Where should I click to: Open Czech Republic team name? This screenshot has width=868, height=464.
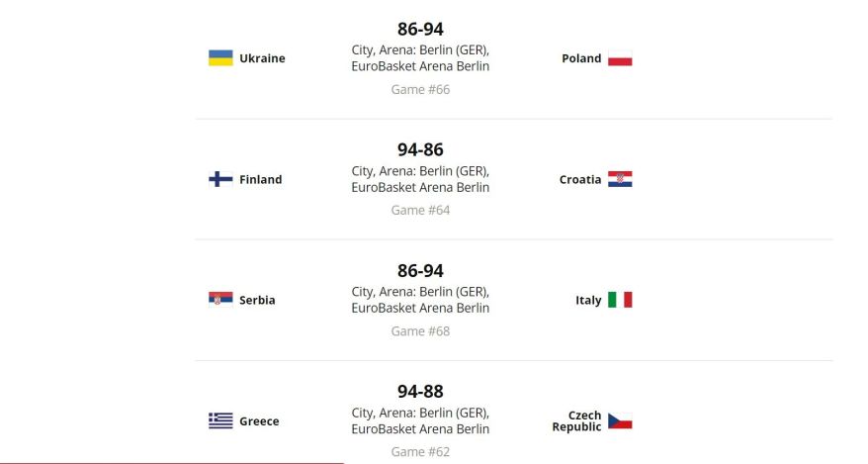click(x=576, y=420)
